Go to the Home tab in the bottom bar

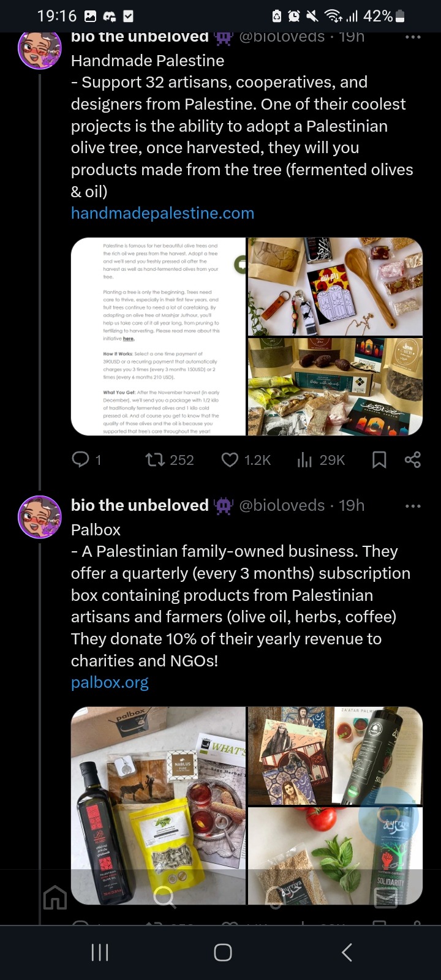(x=55, y=898)
